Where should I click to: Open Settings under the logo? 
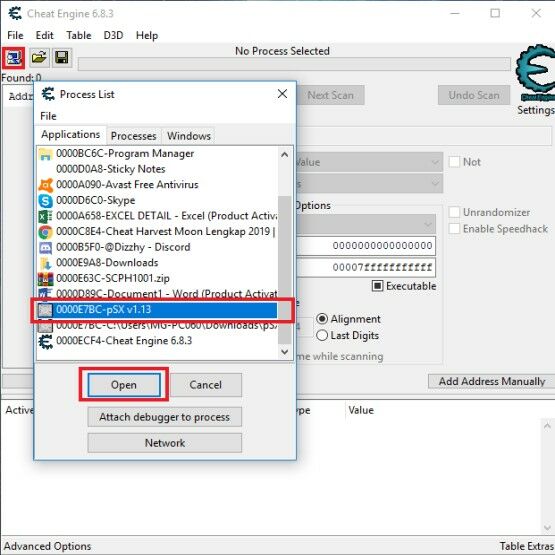536,110
